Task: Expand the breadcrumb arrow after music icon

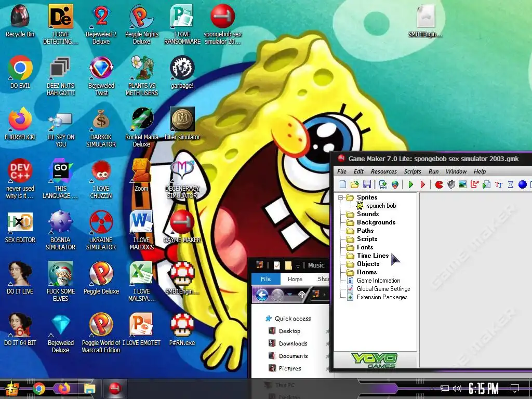Action: pyautogui.click(x=324, y=295)
